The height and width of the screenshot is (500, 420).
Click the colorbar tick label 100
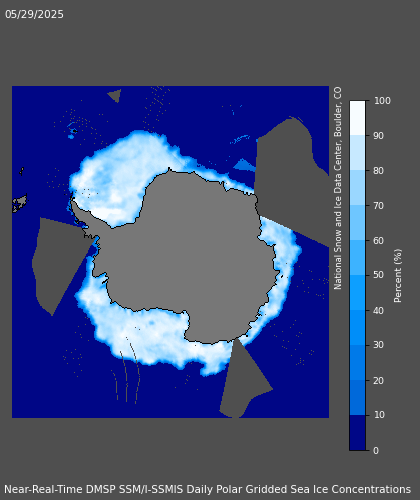click(x=382, y=101)
